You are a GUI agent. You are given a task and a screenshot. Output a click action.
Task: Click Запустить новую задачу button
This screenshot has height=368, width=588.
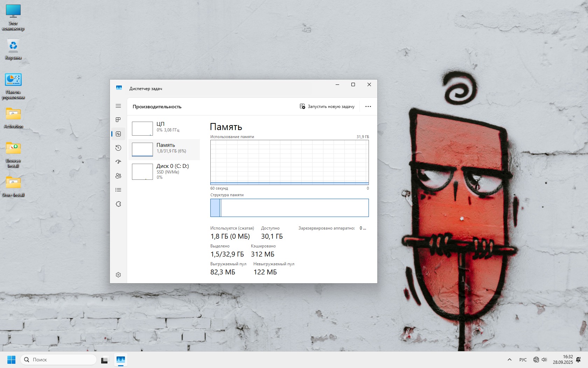pyautogui.click(x=327, y=107)
